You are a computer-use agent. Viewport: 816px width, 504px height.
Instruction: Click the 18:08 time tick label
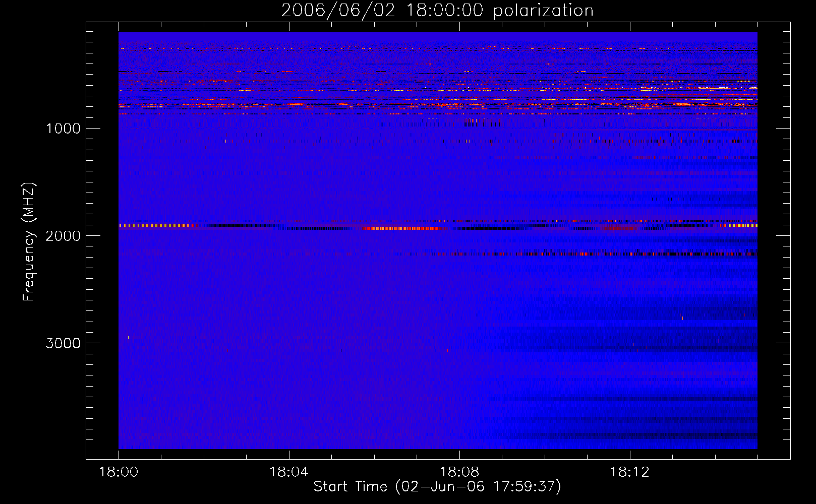tap(459, 472)
